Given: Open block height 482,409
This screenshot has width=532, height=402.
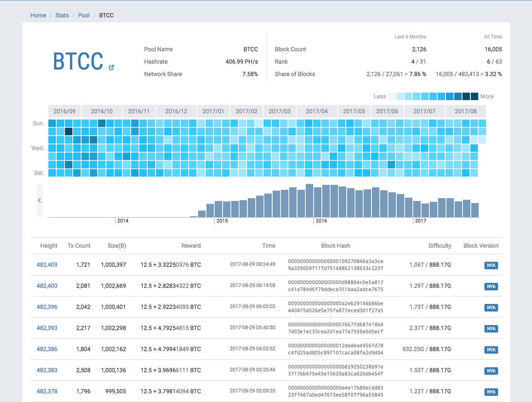Looking at the screenshot, I should [x=47, y=265].
